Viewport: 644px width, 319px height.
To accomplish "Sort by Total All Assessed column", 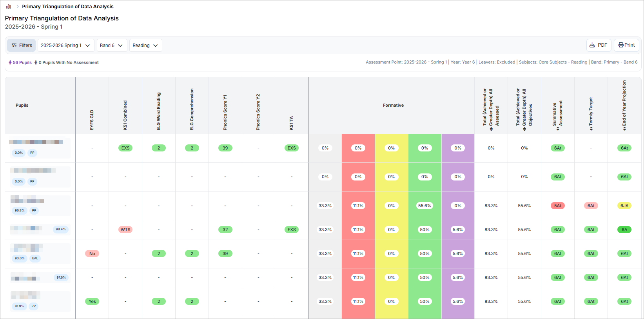I will 491,128.
